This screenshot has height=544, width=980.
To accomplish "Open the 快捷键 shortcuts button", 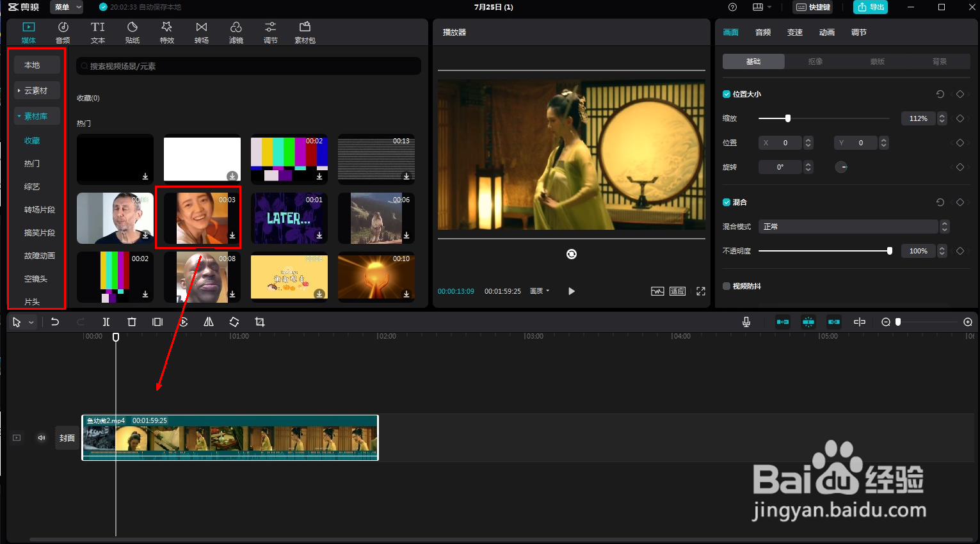I will click(813, 7).
